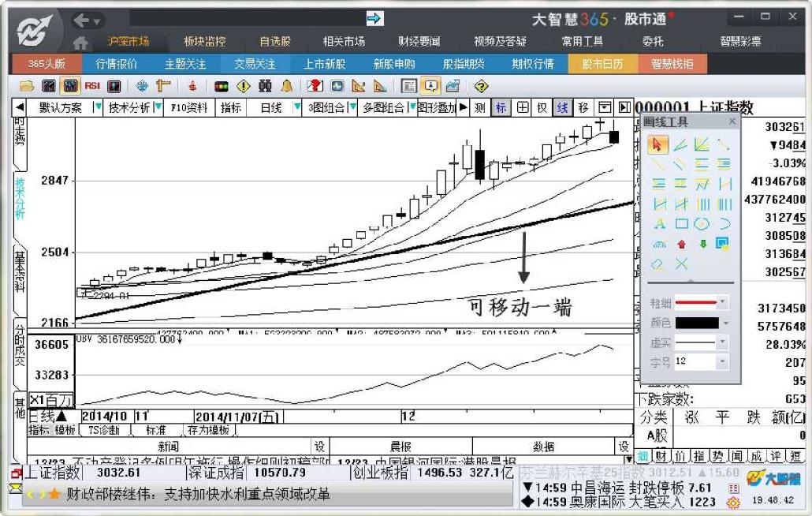Image resolution: width=812 pixels, height=516 pixels.
Task: Pick the rectangle shape drawing tool
Action: [681, 224]
